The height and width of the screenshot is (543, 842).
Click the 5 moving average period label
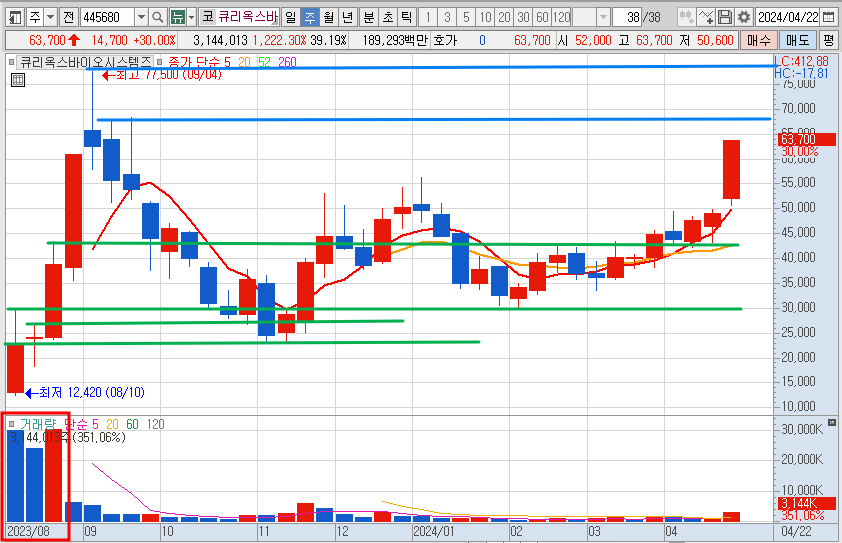click(227, 62)
